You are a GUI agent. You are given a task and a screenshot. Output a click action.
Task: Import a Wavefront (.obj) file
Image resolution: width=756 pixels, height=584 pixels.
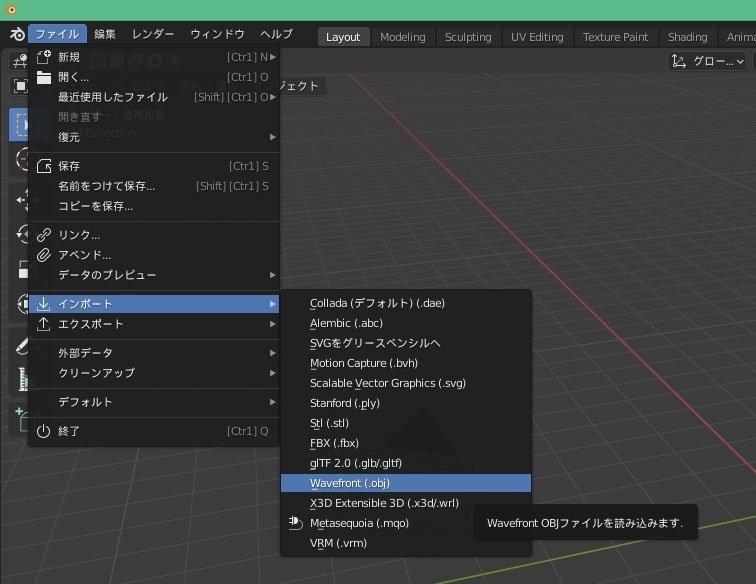click(x=406, y=483)
